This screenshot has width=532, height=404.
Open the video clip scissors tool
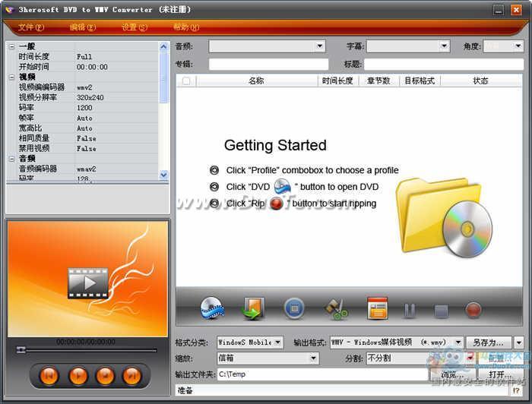click(x=336, y=309)
